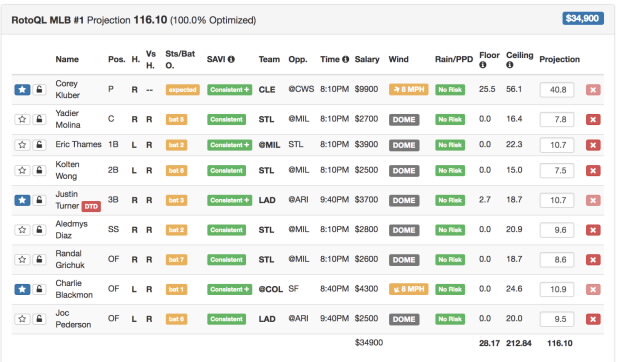This screenshot has height=362, width=622.
Task: Toggle lock icon for Charlie Blackmon
Action: pos(39,289)
